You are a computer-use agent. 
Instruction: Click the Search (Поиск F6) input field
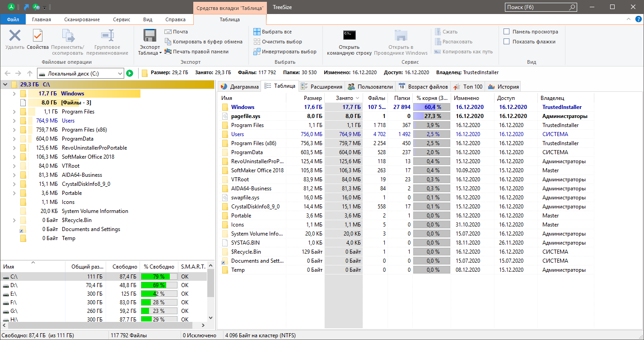pos(537,7)
